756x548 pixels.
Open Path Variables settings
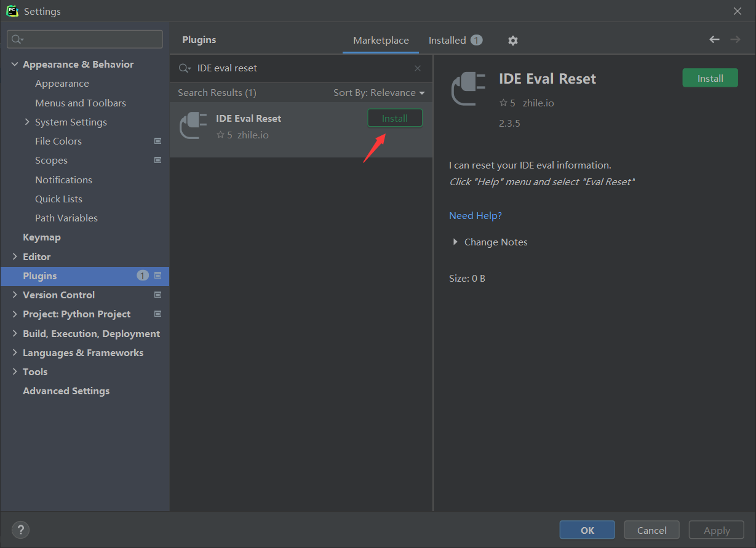pyautogui.click(x=66, y=218)
